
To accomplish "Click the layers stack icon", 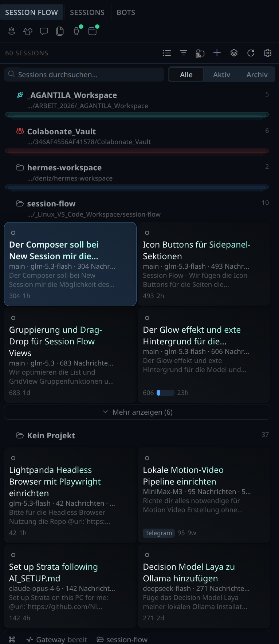I will coord(234,53).
